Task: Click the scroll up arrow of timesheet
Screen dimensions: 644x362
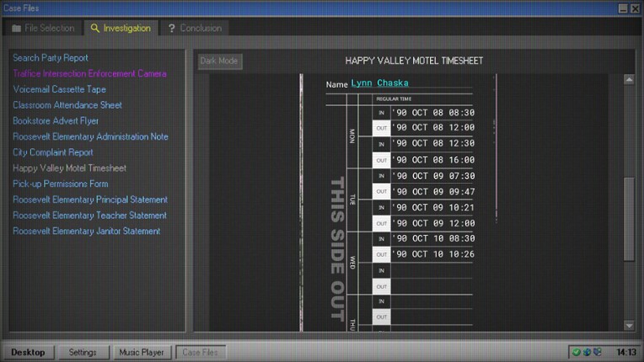Action: pyautogui.click(x=629, y=80)
